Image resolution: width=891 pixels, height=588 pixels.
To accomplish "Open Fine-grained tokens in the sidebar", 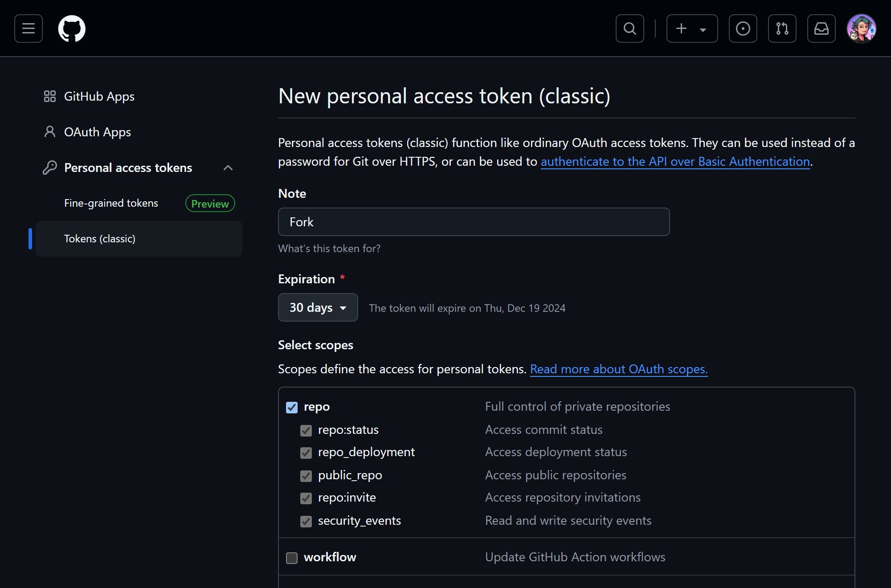I will 111,203.
